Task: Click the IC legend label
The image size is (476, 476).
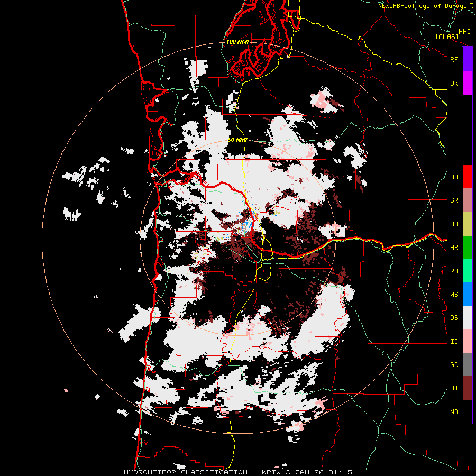Action: coord(454,342)
